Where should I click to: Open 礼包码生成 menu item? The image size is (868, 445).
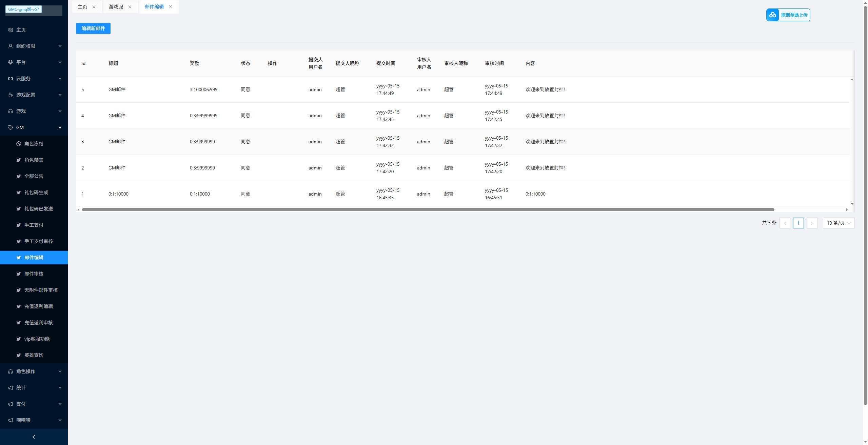[36, 193]
